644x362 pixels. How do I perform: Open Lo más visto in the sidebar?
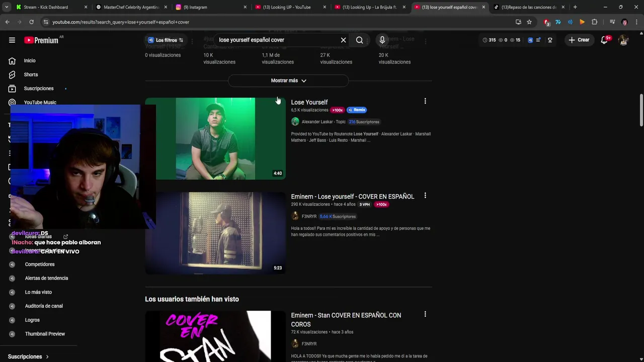[x=38, y=292]
